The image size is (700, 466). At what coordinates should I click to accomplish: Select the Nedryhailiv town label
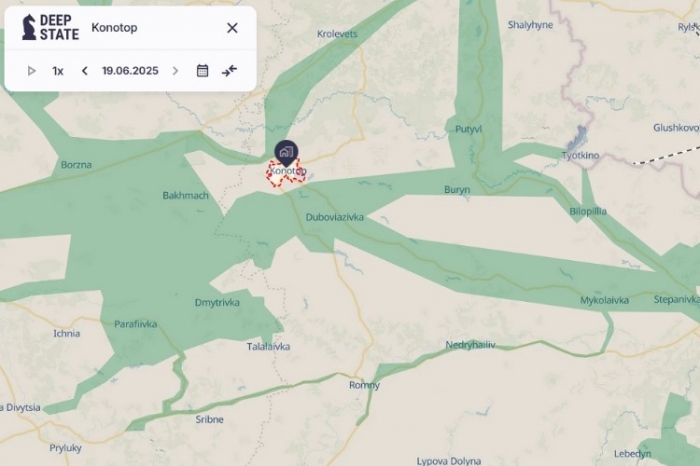click(470, 345)
